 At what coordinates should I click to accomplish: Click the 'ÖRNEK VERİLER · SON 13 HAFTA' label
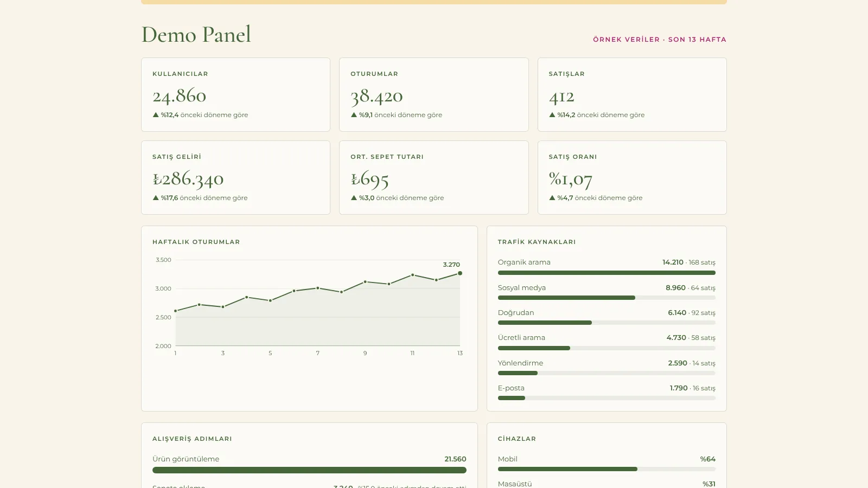pos(660,40)
